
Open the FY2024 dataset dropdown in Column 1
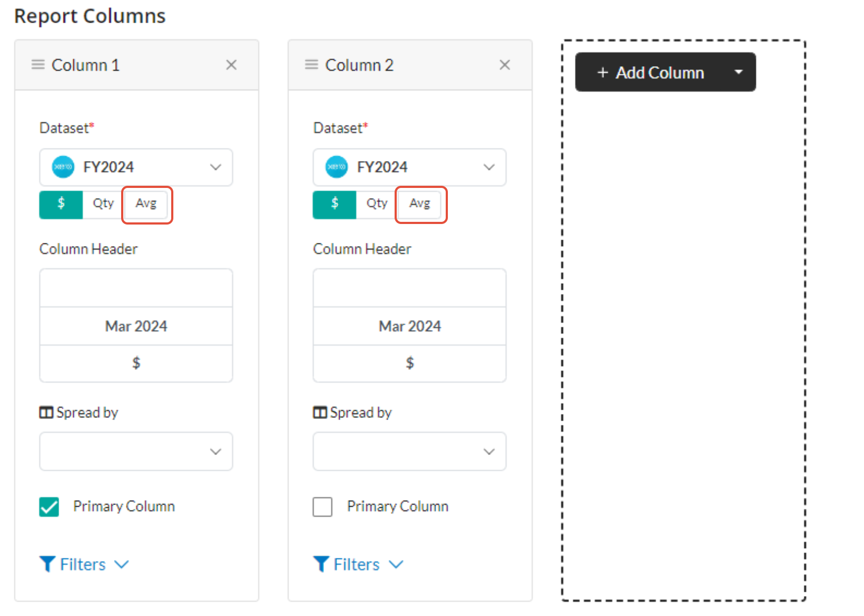[136, 167]
